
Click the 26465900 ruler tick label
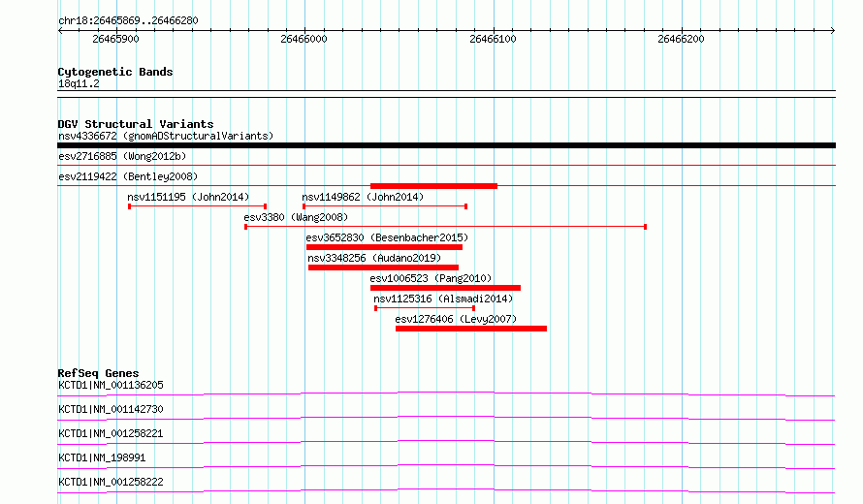pyautogui.click(x=115, y=39)
